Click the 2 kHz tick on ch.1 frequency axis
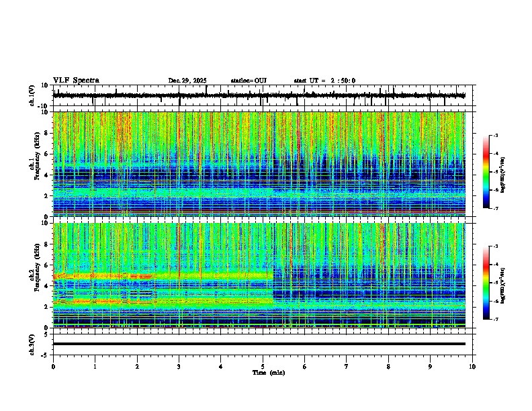532x411 pixels. (x=46, y=196)
